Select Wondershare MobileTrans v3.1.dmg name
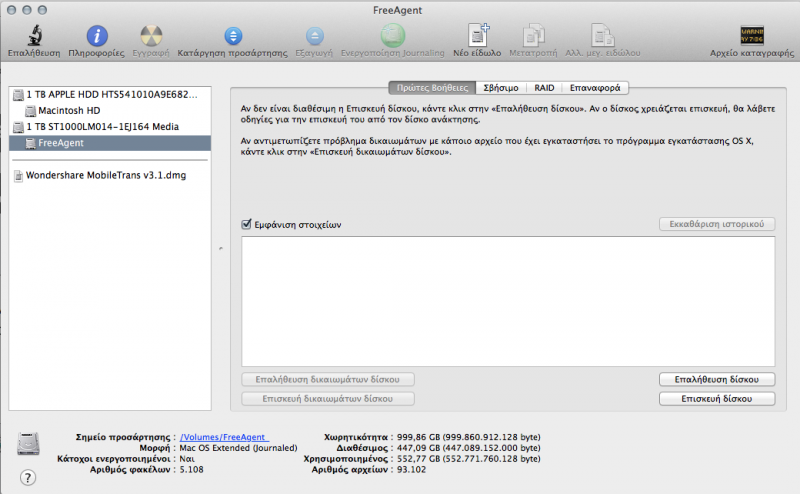The height and width of the screenshot is (494, 800). tap(106, 176)
